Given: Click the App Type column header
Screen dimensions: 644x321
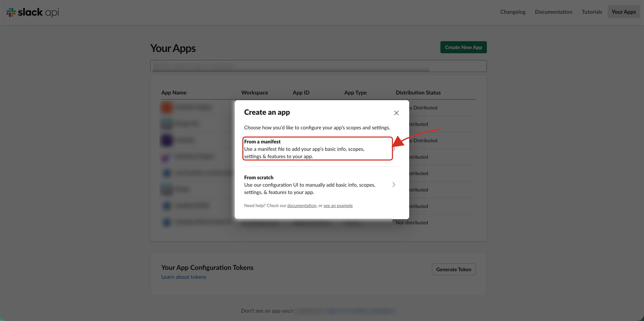Looking at the screenshot, I should click(x=355, y=92).
